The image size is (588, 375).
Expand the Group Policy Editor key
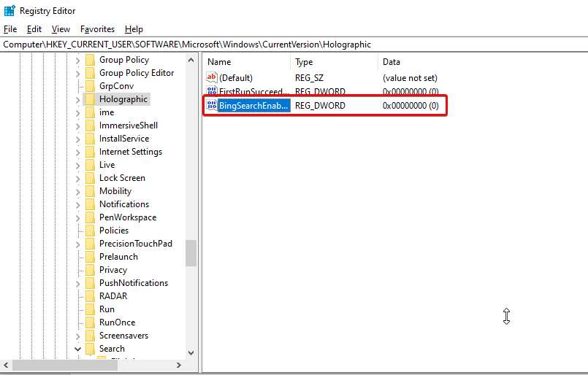pos(77,74)
